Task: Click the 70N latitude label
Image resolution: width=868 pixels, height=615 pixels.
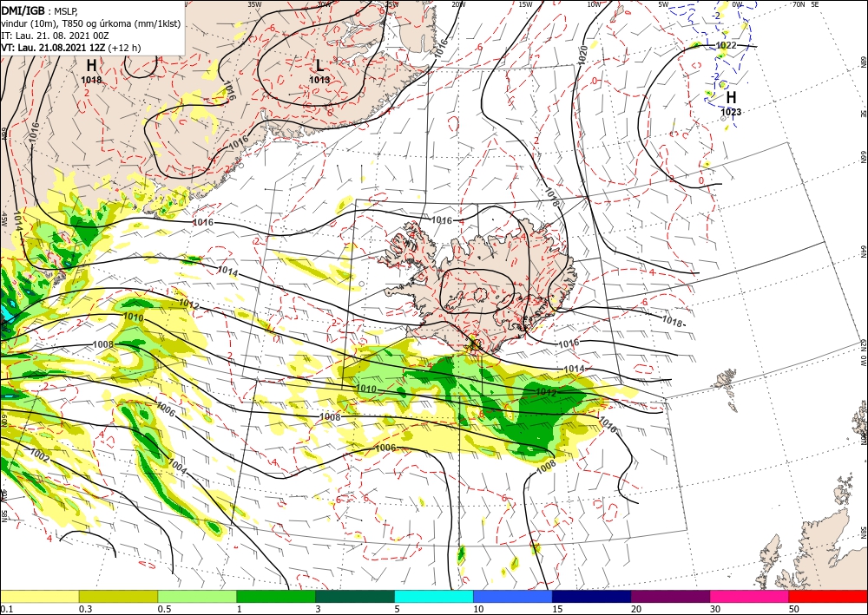Action: 799,4
